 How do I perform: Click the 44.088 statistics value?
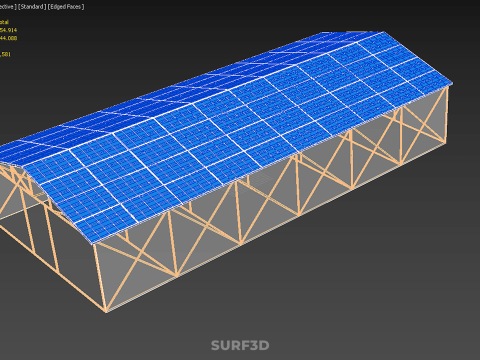pos(8,38)
